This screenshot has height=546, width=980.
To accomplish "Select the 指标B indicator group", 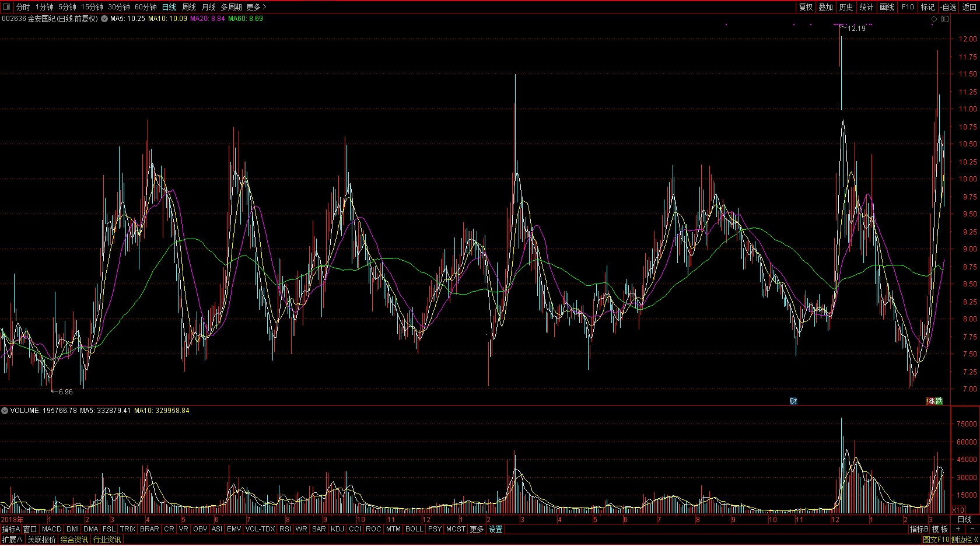I will click(x=919, y=529).
